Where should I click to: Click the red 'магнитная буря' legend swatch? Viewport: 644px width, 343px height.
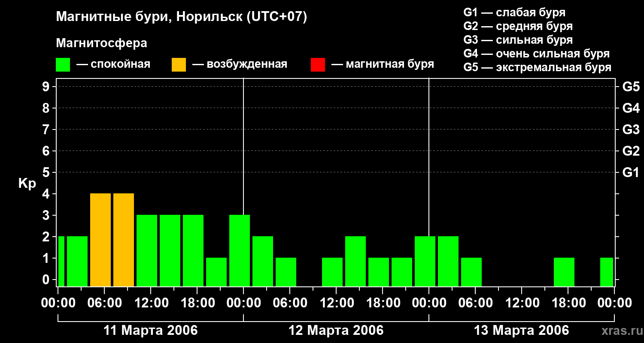pos(318,65)
